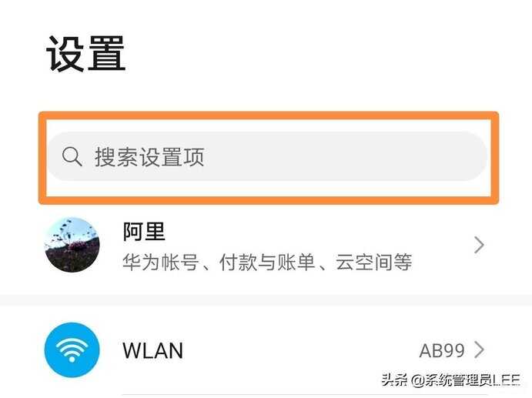Click the gray divider above WLAN
This screenshot has width=532, height=398.
(x=266, y=299)
